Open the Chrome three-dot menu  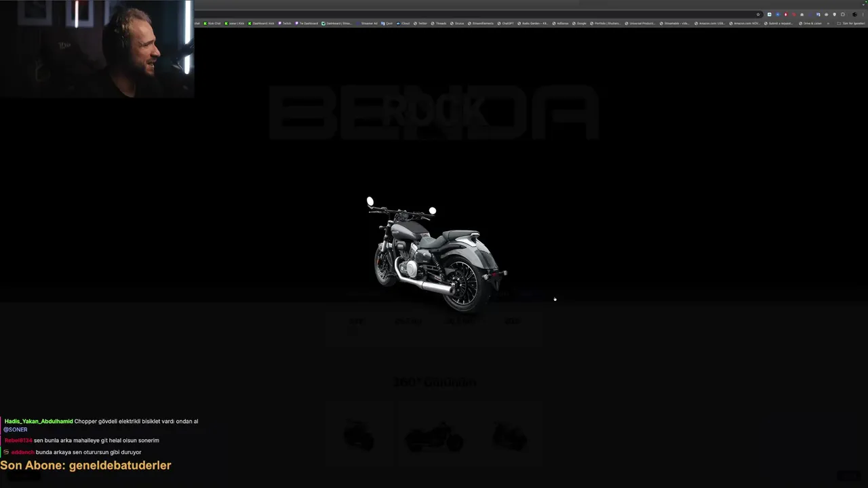(863, 14)
